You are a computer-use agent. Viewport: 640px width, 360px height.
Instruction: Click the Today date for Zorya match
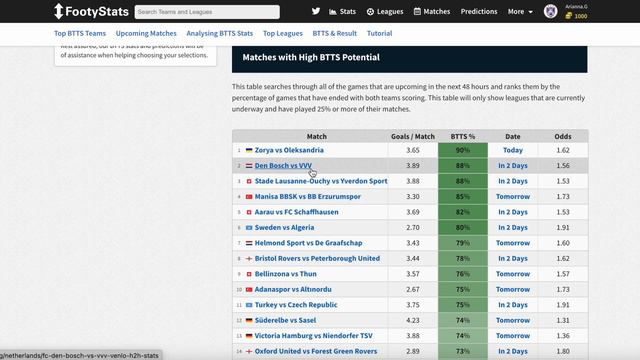[513, 150]
